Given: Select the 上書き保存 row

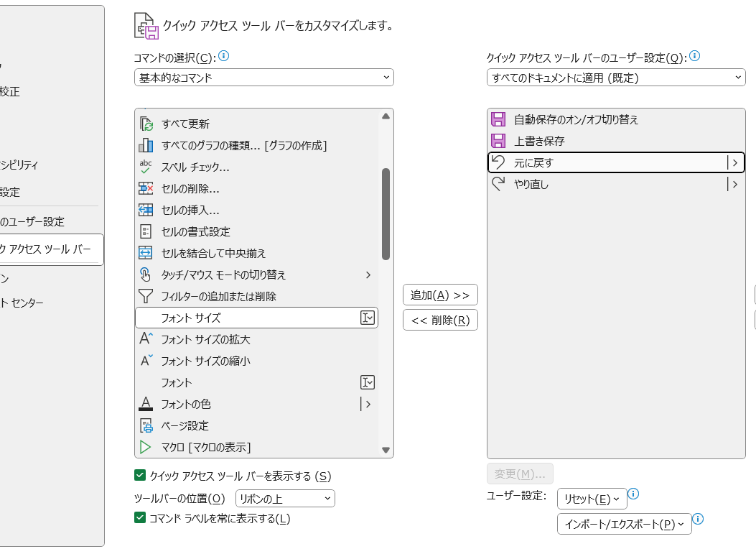Looking at the screenshot, I should click(x=616, y=141).
